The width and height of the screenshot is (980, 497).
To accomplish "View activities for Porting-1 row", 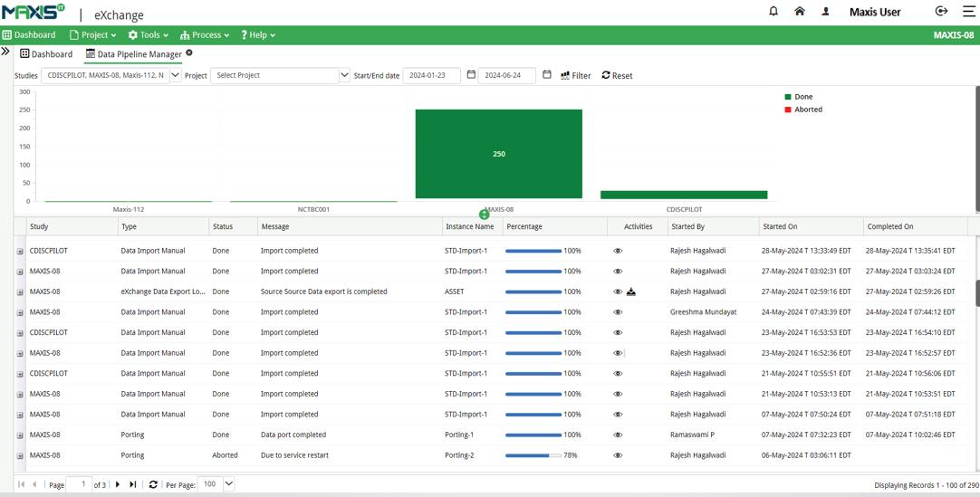I will point(618,435).
